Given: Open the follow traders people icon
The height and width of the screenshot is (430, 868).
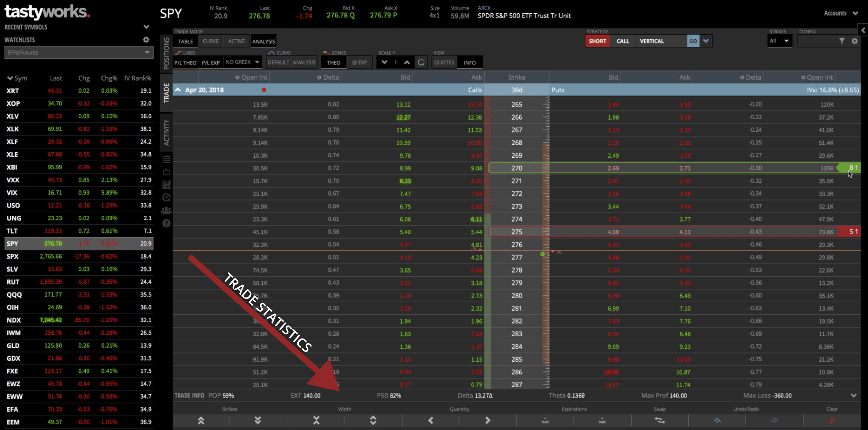Looking at the screenshot, I should tap(166, 210).
